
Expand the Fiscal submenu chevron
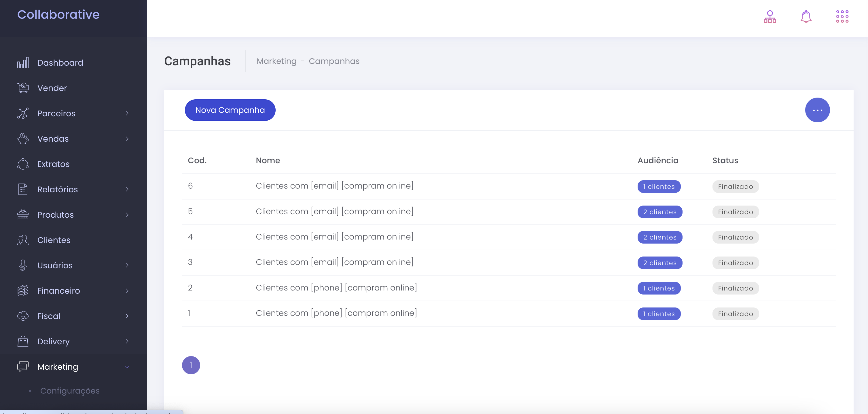127,316
